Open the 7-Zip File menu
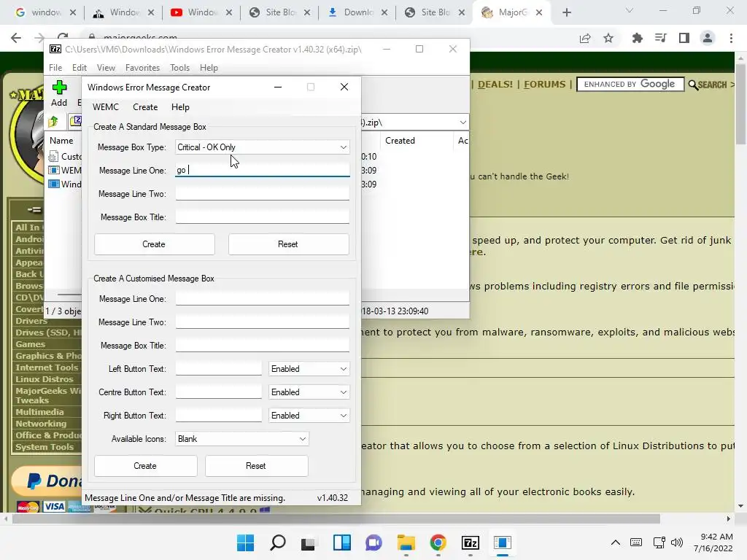 [55, 68]
